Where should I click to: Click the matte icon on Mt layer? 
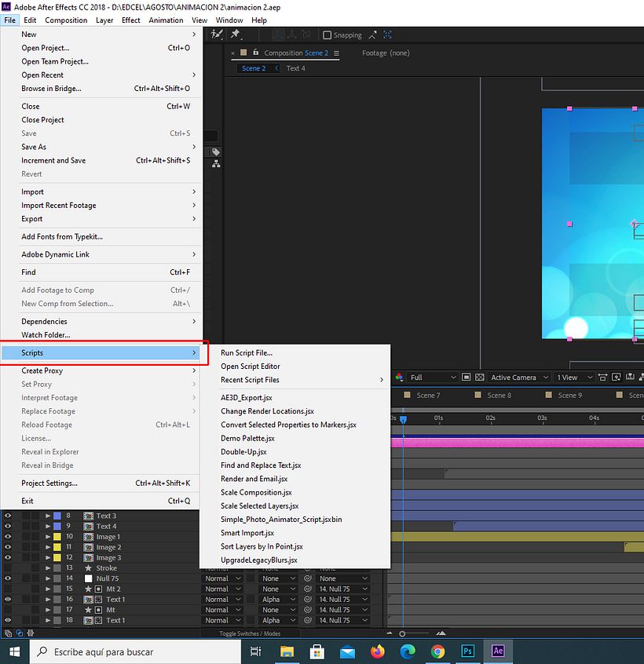point(98,610)
